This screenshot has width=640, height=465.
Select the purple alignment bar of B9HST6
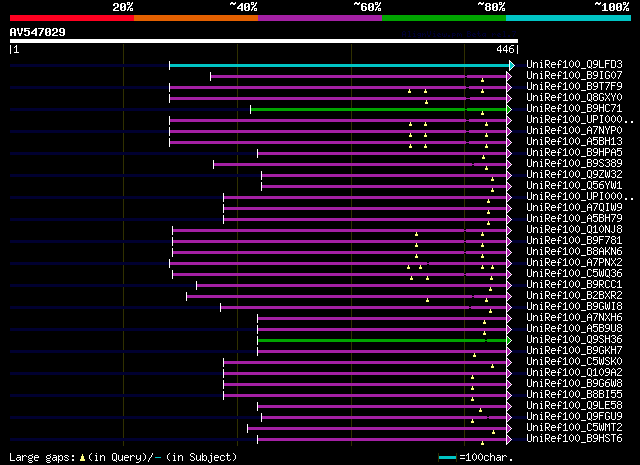tap(382, 440)
